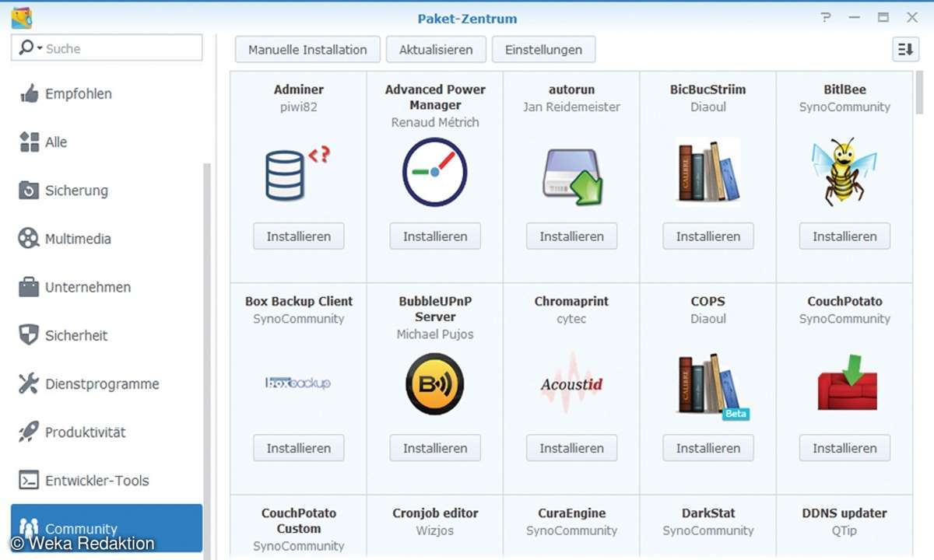
Task: Install the BubbleUPnP Server package
Action: (x=434, y=448)
